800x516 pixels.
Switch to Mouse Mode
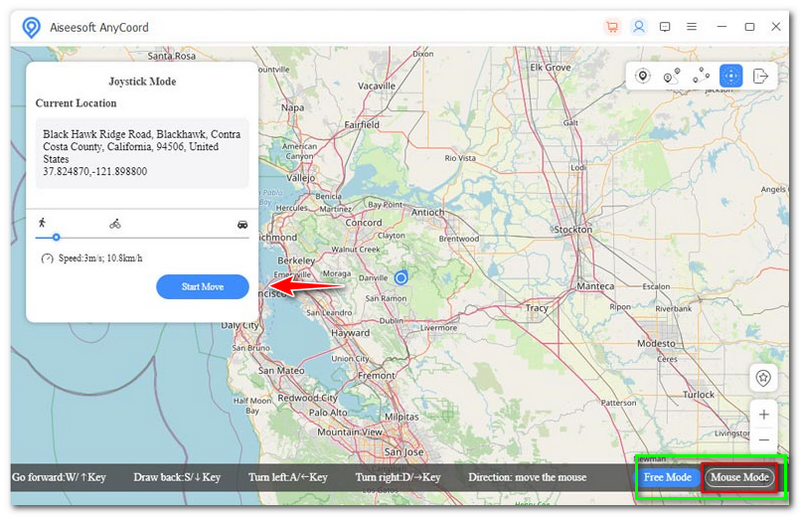coord(739,478)
